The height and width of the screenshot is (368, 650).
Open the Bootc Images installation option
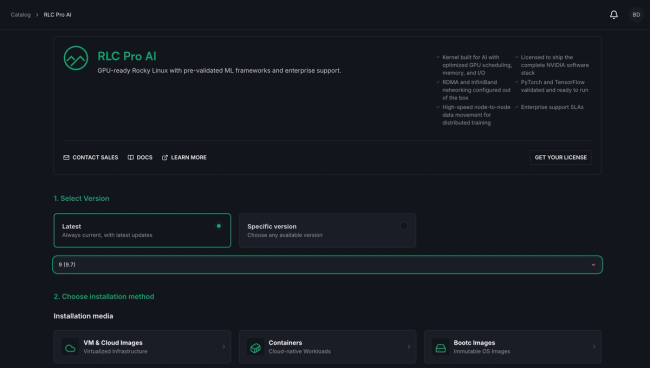(x=513, y=347)
